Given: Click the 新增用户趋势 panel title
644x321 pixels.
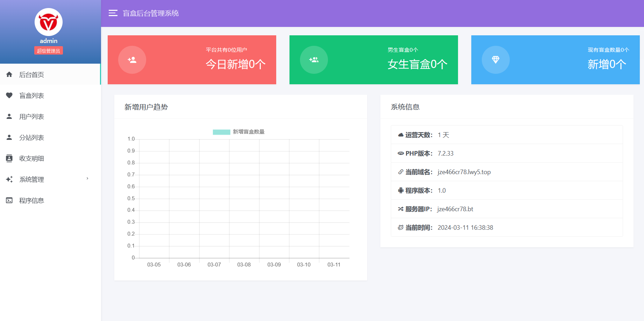Looking at the screenshot, I should tap(146, 107).
